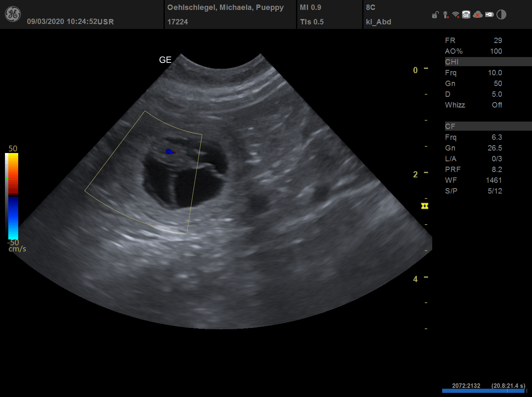Click the cloud disconnected icon

(x=478, y=15)
